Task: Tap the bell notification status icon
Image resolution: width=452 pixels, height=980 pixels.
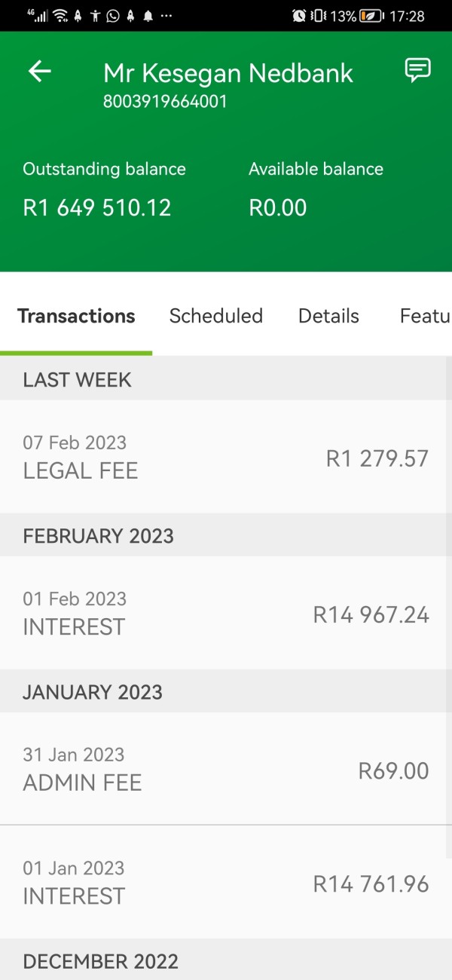Action: [148, 16]
